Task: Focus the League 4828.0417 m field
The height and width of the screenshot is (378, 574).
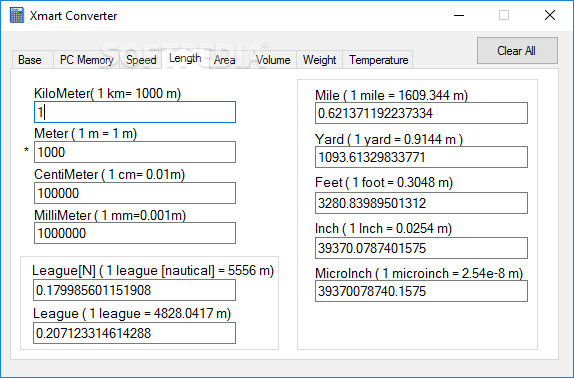Action: coord(134,333)
